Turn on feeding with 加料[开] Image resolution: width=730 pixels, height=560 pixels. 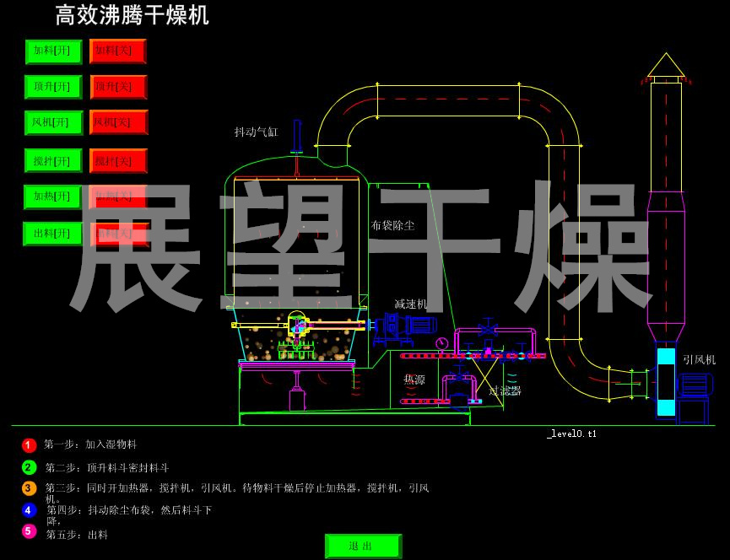pos(54,51)
